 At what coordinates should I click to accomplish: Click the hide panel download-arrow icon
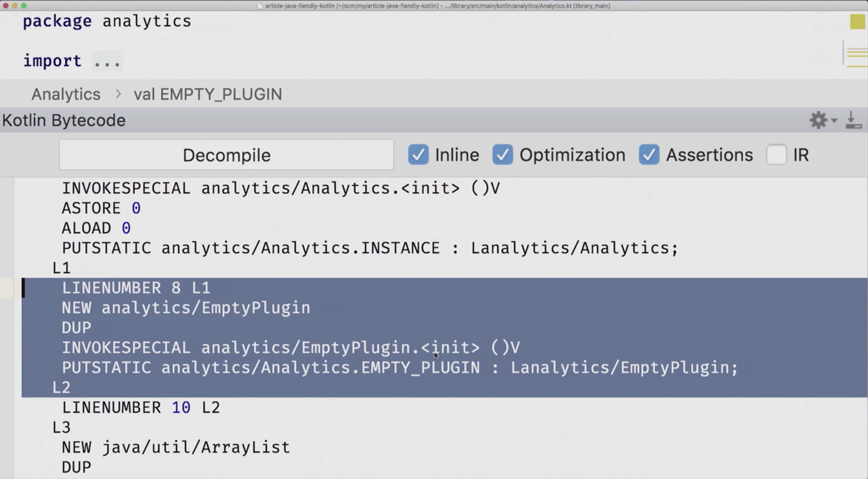[853, 120]
